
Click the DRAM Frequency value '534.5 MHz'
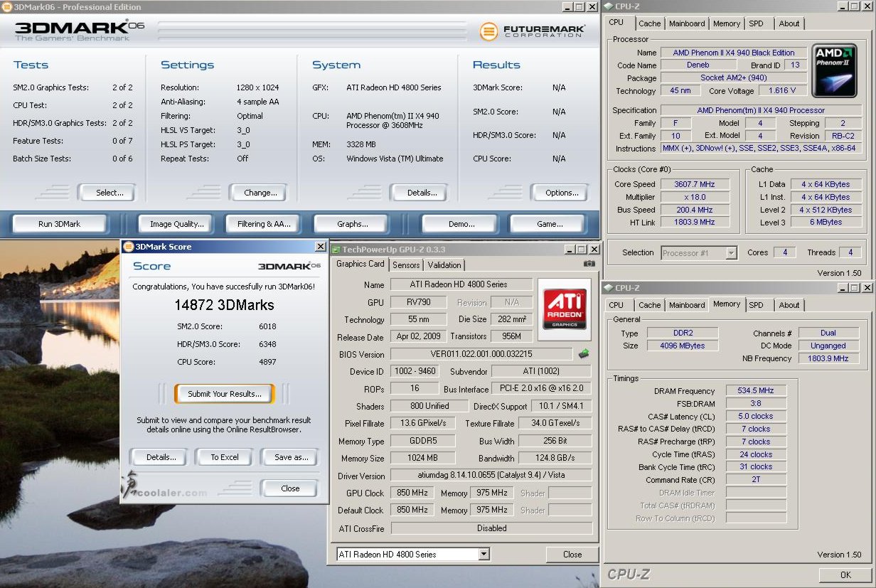[x=756, y=391]
